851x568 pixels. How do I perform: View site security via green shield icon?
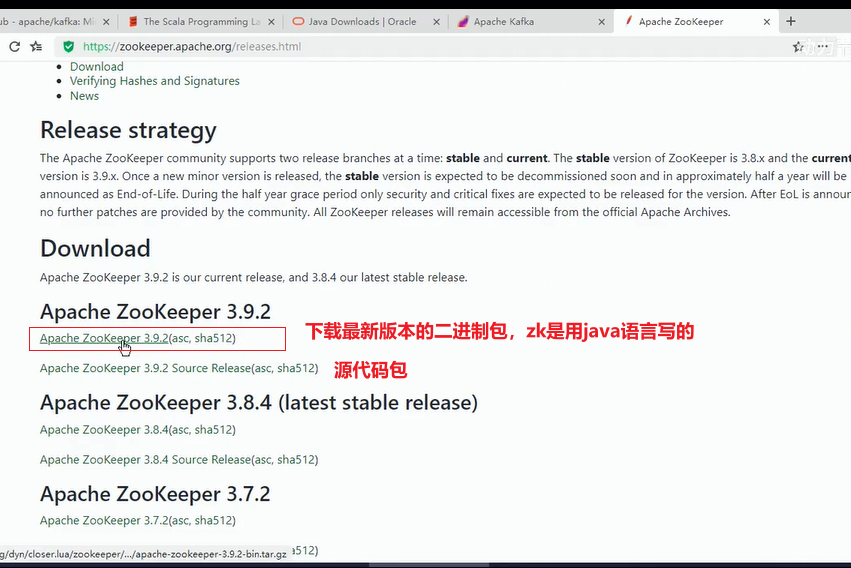(68, 47)
